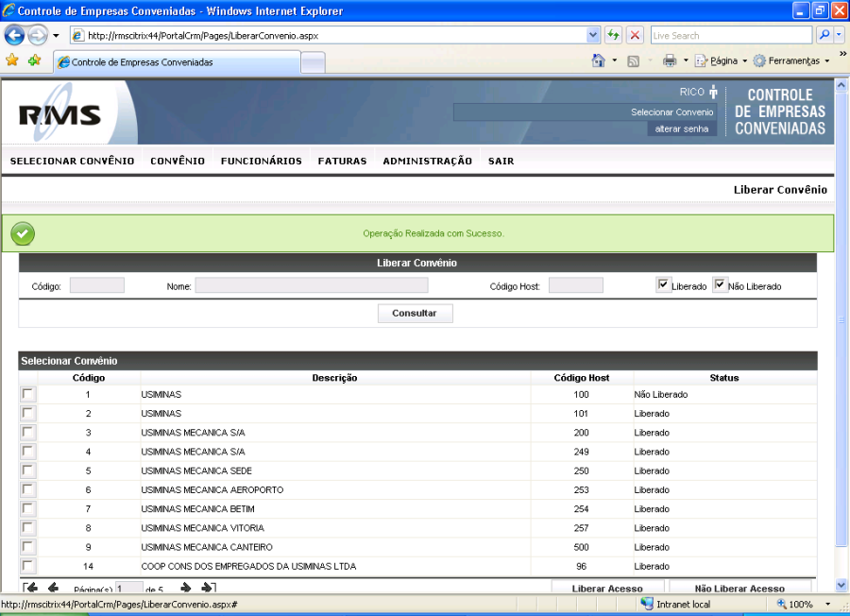Open the Favorites Center star icon
This screenshot has height=616, width=850.
point(12,60)
